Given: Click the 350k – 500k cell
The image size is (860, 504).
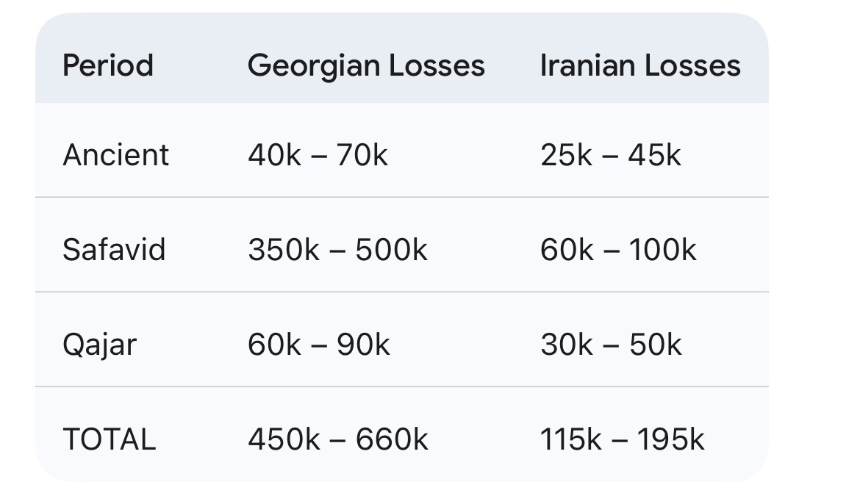Looking at the screenshot, I should tap(337, 250).
